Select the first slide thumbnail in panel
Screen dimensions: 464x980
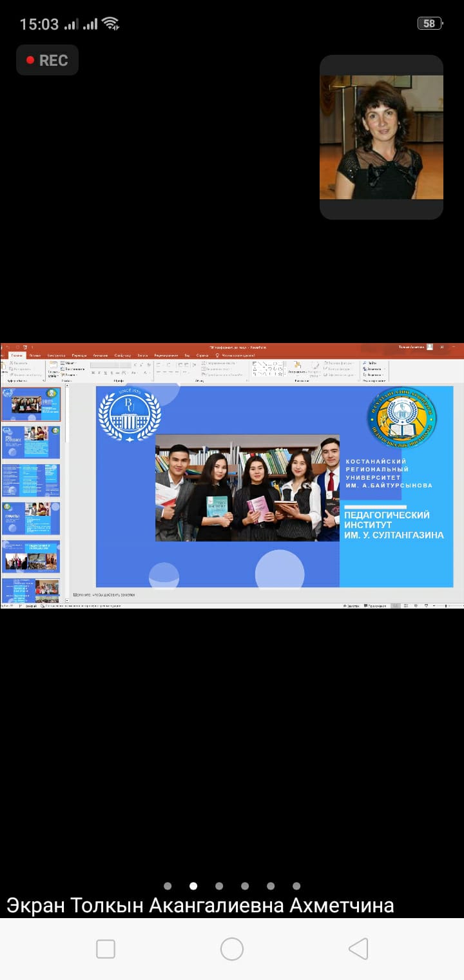click(32, 404)
